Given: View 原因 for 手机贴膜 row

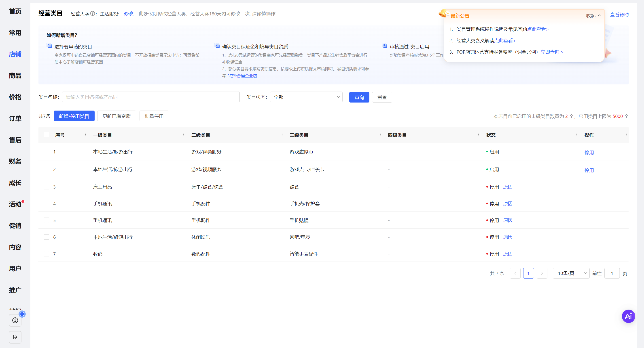Looking at the screenshot, I should coord(508,220).
